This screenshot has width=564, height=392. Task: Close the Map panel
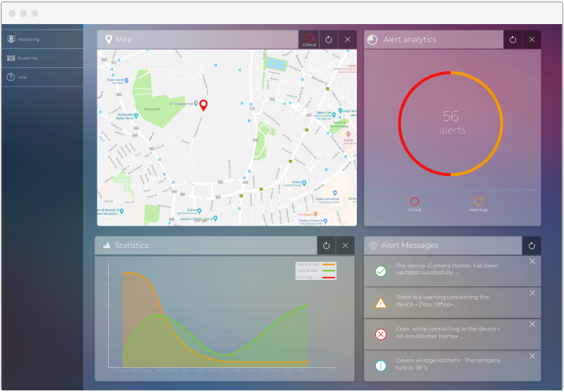tap(347, 39)
